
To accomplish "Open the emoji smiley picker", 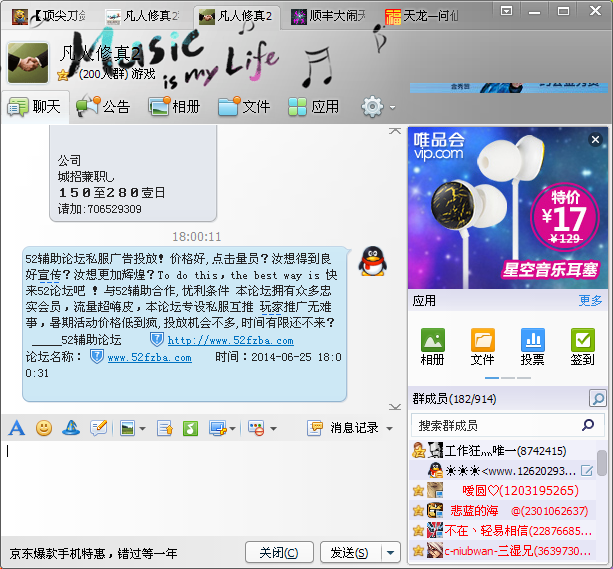I will point(44,428).
